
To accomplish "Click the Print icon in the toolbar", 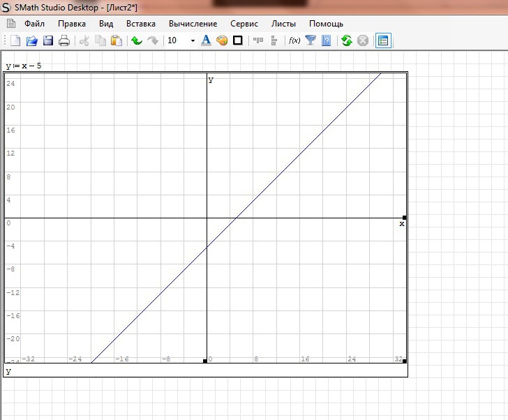I will click(64, 40).
